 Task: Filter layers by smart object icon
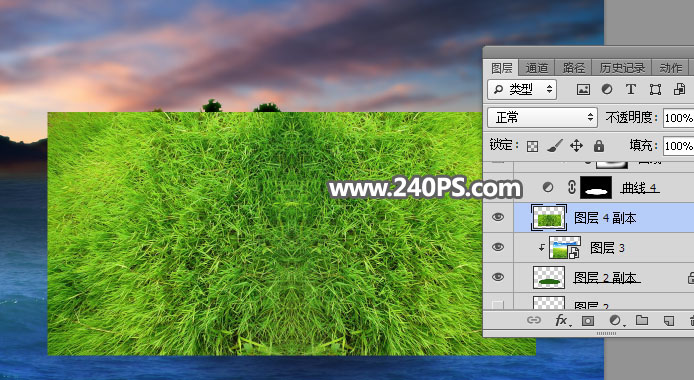(x=679, y=89)
